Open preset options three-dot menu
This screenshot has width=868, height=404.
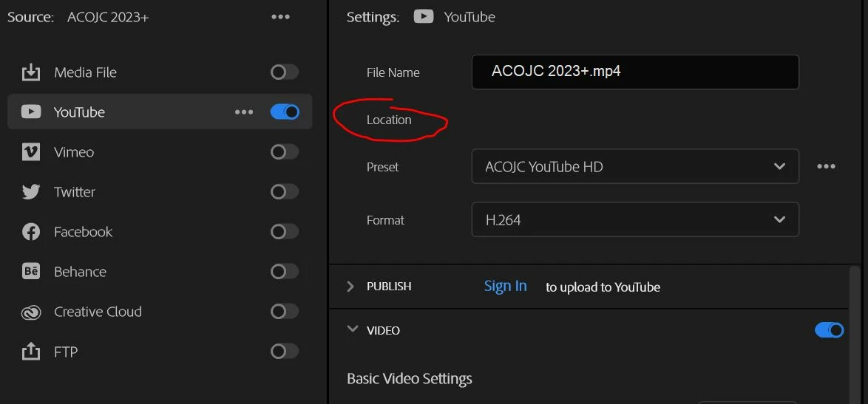pos(826,166)
